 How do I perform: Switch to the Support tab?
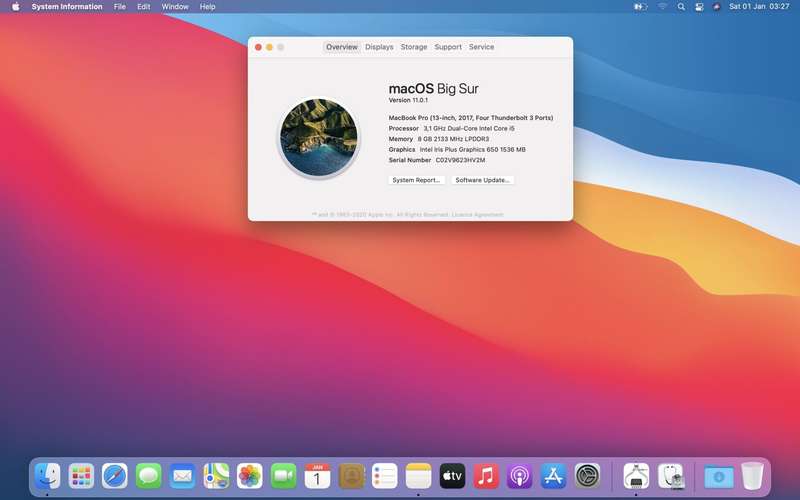[448, 47]
